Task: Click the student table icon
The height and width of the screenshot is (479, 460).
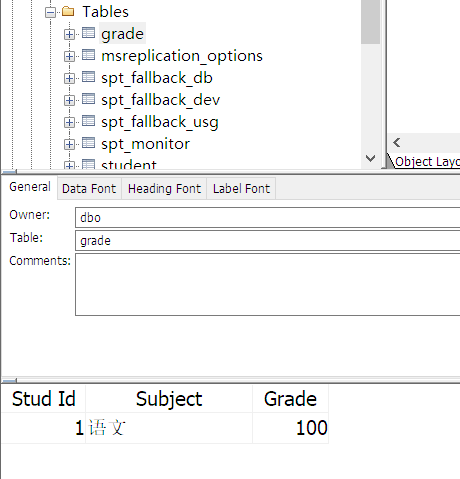Action: 88,164
